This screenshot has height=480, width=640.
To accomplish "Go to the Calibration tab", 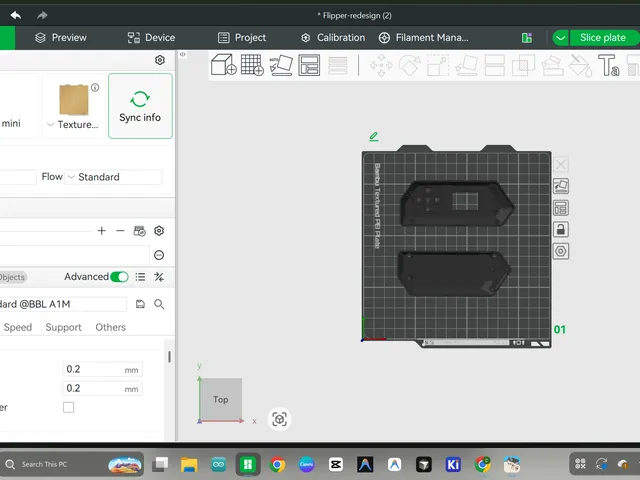I will click(x=333, y=38).
